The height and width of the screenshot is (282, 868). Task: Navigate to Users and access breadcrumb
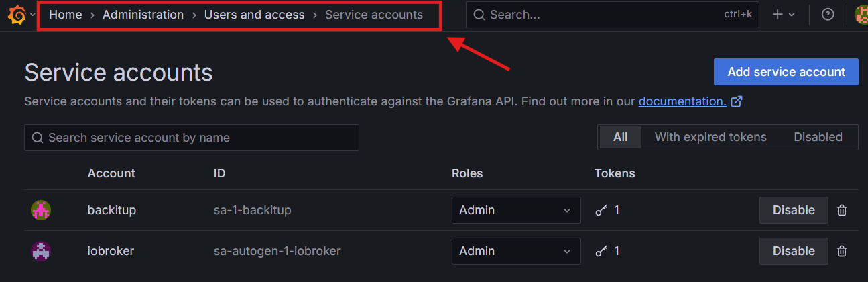coord(254,15)
